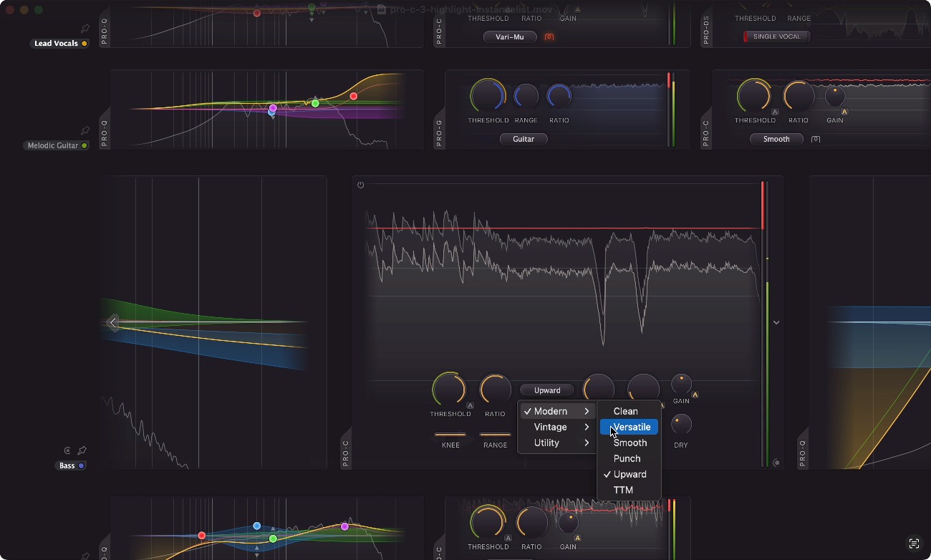931x560 pixels.
Task: Click the round icon at meter bottom
Action: pos(776,463)
